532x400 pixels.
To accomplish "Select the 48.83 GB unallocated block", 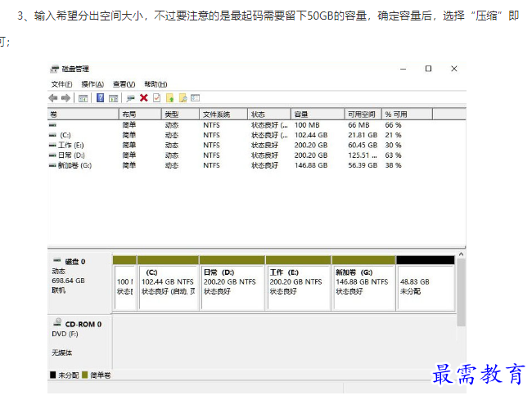I will [x=426, y=283].
